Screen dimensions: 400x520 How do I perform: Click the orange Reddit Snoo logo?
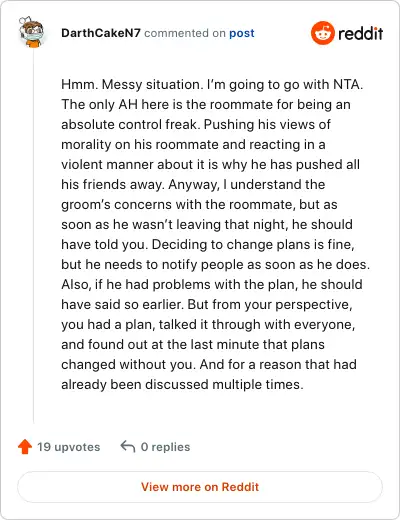322,33
